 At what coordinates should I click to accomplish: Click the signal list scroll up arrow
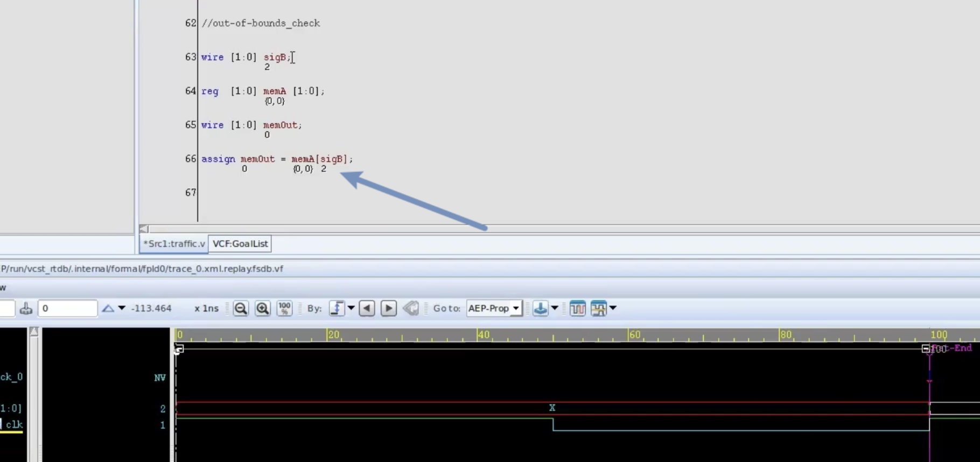[34, 332]
